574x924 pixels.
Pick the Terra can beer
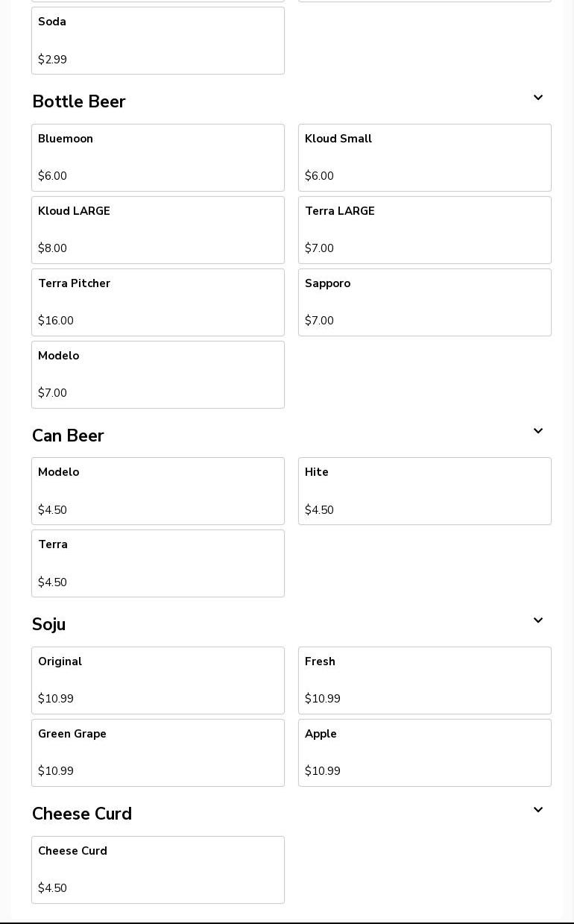click(x=157, y=563)
